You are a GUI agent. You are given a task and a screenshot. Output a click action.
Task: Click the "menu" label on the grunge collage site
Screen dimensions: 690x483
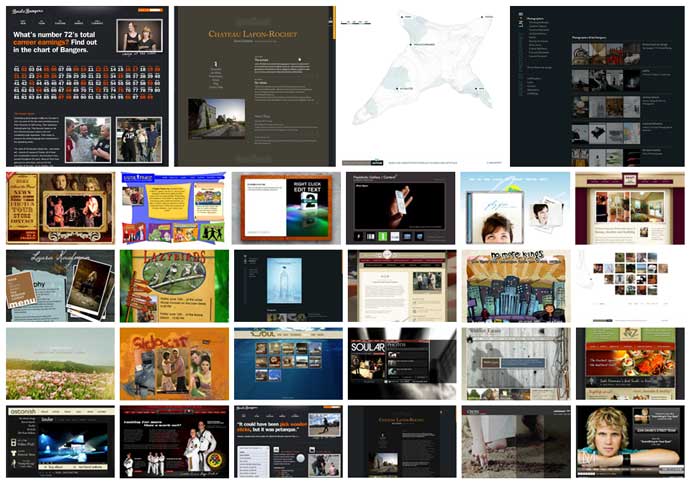coord(22,303)
